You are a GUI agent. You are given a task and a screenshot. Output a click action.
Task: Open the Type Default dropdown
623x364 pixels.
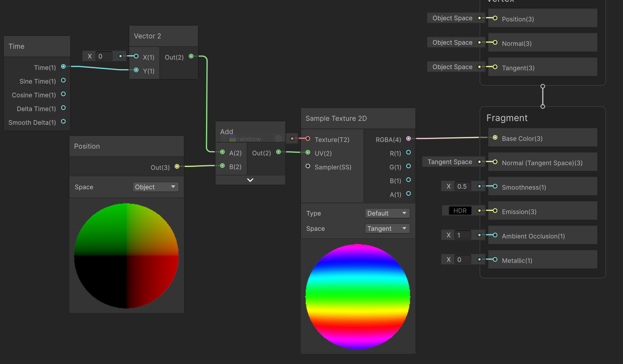[x=387, y=213]
